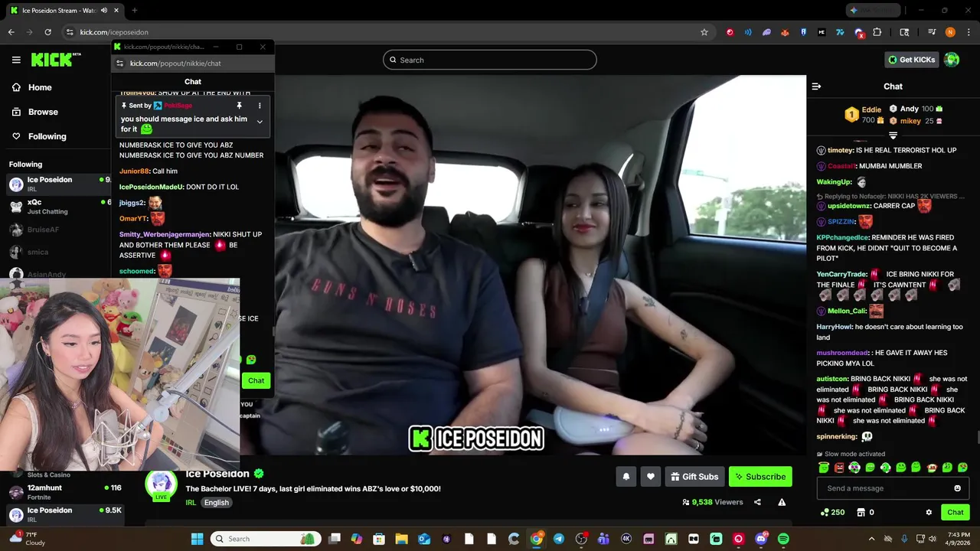
Task: Open the 250 channel points balance
Action: [x=832, y=512]
